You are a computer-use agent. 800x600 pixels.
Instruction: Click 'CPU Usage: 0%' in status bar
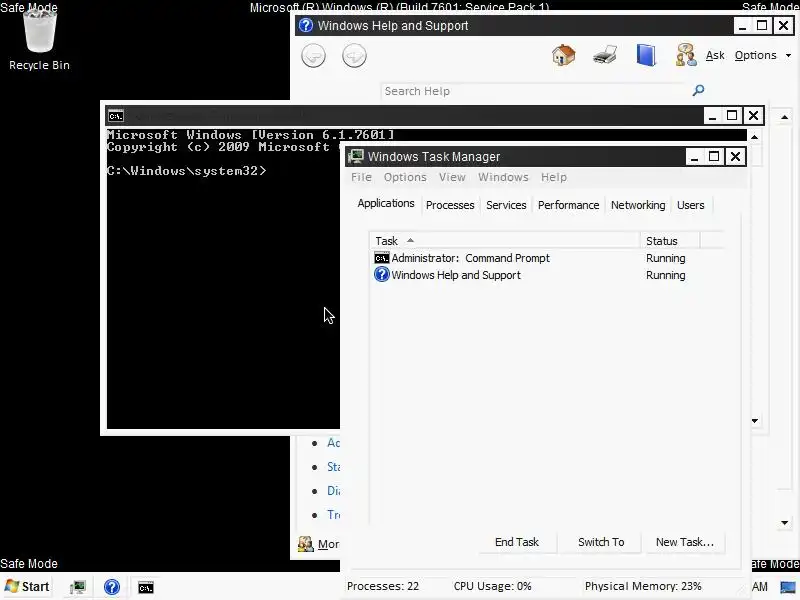(492, 586)
